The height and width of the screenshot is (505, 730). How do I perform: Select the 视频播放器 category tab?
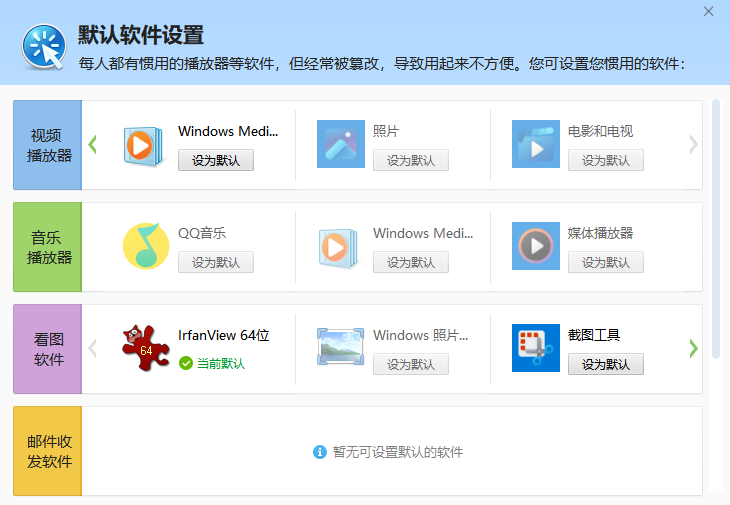(47, 145)
